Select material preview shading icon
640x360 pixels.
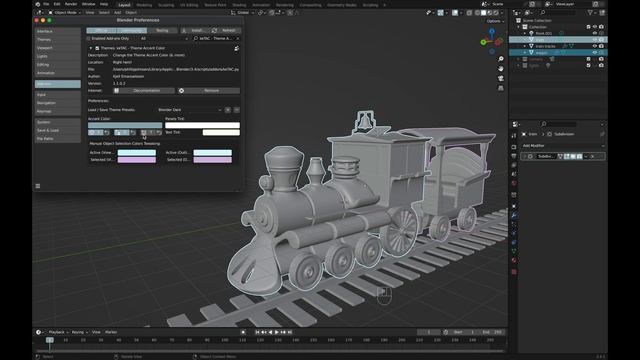coord(490,13)
